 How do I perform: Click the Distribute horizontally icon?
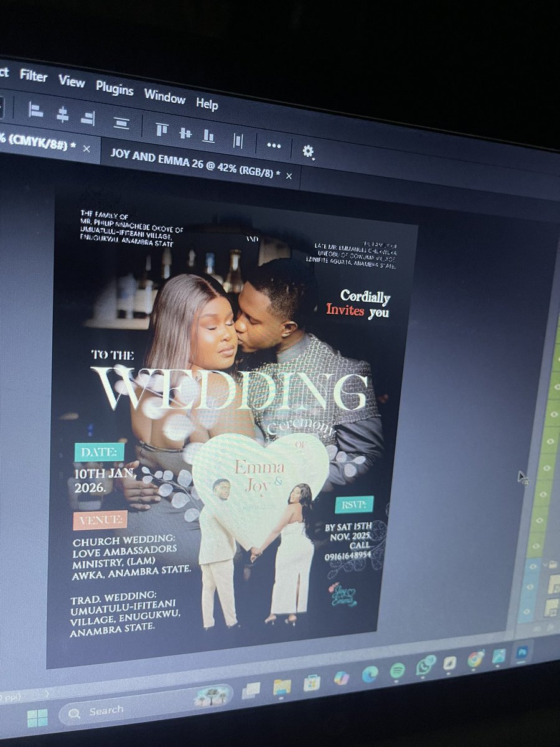(x=238, y=140)
